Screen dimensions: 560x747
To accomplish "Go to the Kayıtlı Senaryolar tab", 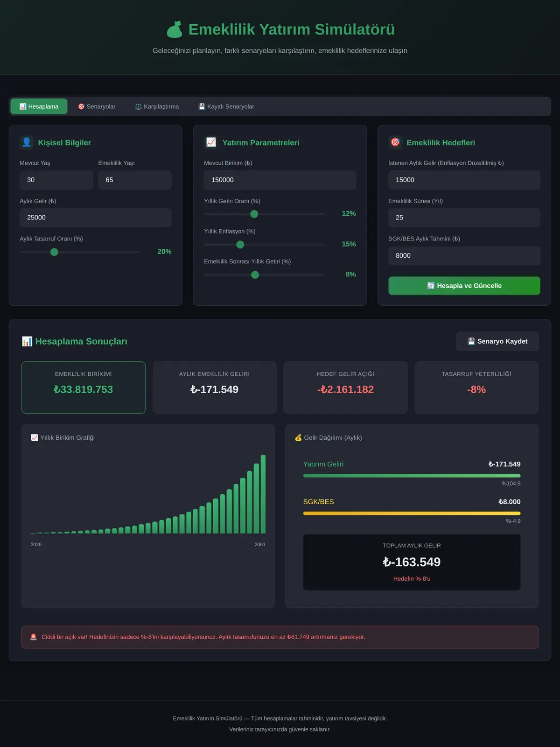I will point(226,106).
